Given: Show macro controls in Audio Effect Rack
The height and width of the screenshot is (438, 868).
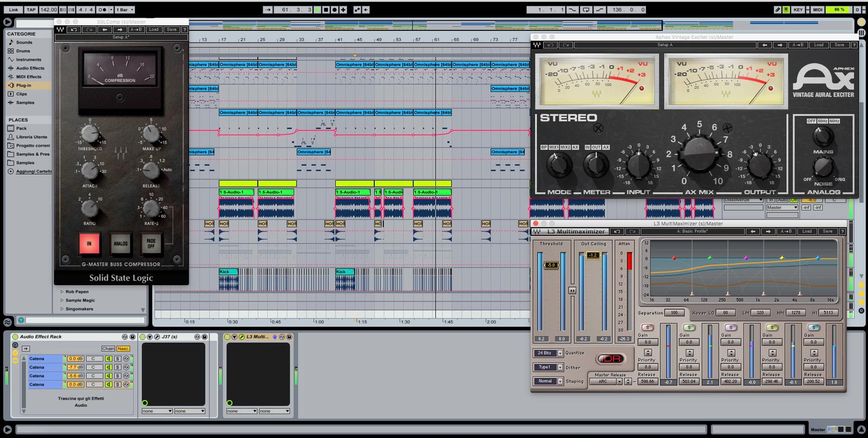Looking at the screenshot, I should pos(15,345).
